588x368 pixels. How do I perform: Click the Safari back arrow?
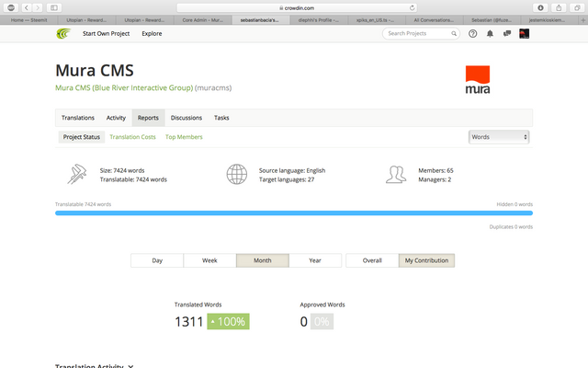[x=27, y=7]
